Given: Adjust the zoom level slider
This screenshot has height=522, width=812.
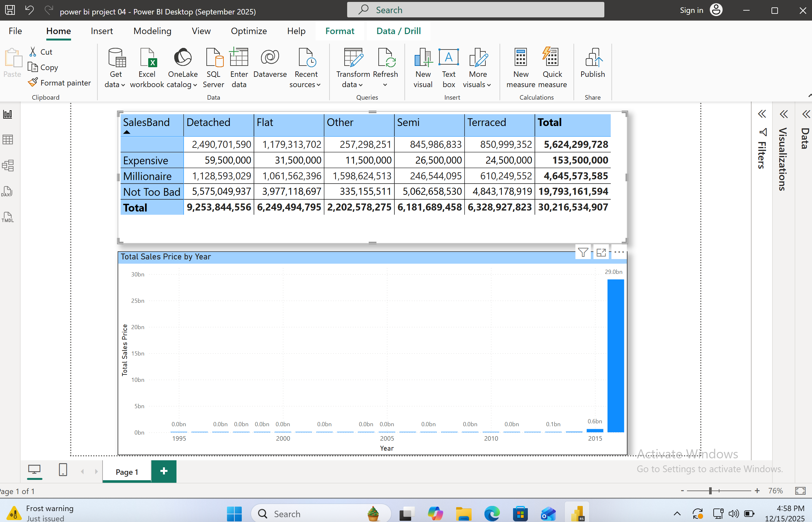Looking at the screenshot, I should (710, 491).
